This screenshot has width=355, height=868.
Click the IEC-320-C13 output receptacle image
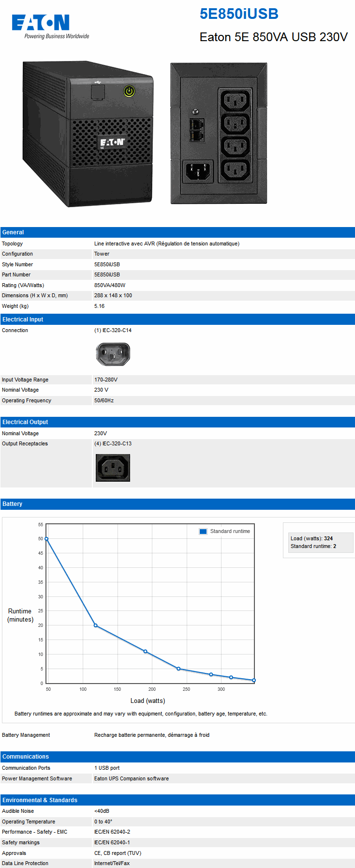(113, 468)
